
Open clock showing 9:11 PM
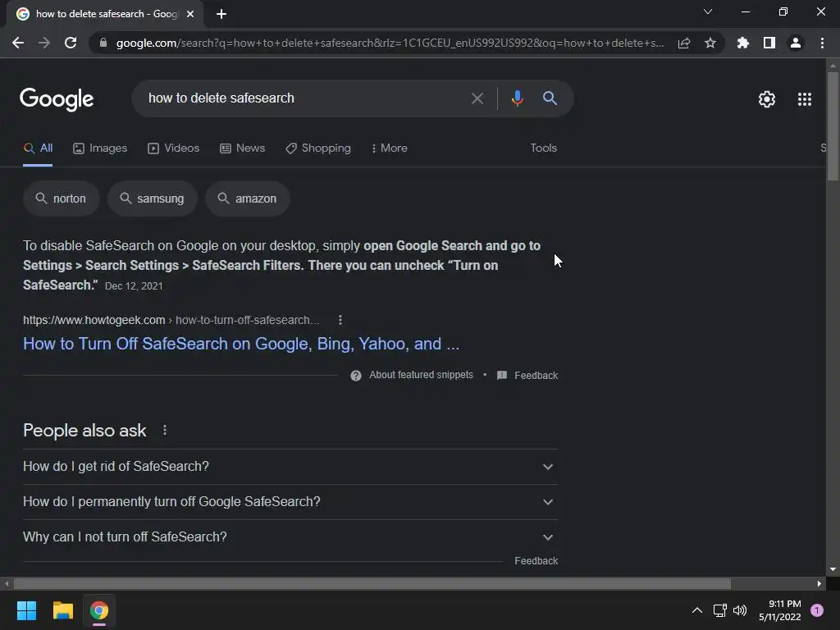coord(779,610)
